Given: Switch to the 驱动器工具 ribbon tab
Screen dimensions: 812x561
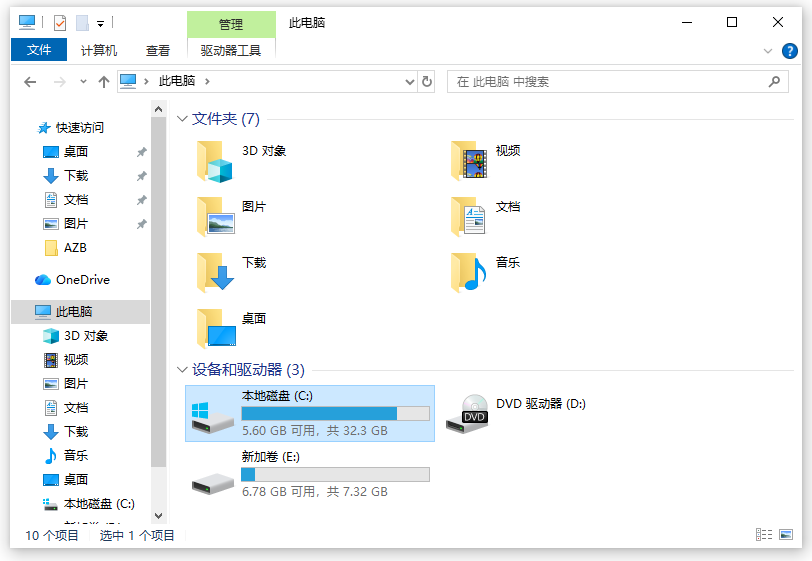Looking at the screenshot, I should click(x=231, y=50).
